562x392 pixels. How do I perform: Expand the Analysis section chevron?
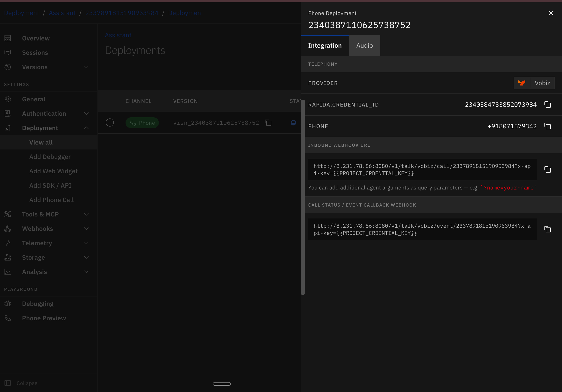[86, 272]
